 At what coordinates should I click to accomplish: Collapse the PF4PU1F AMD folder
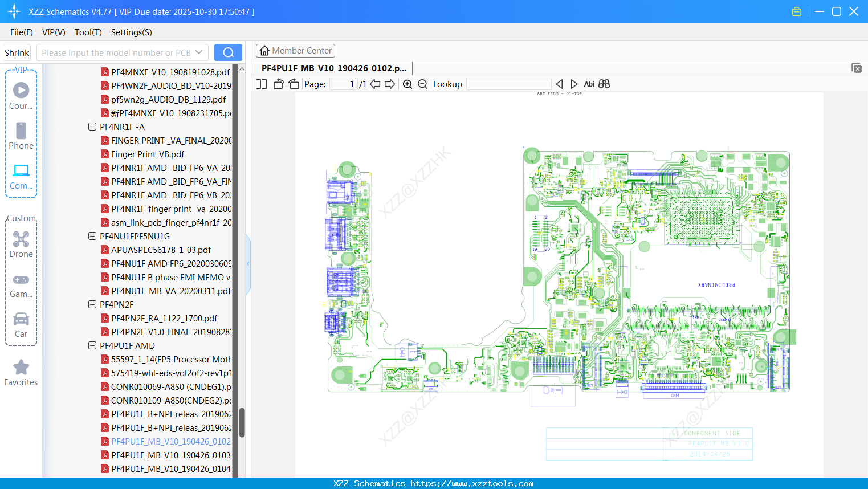pyautogui.click(x=92, y=346)
